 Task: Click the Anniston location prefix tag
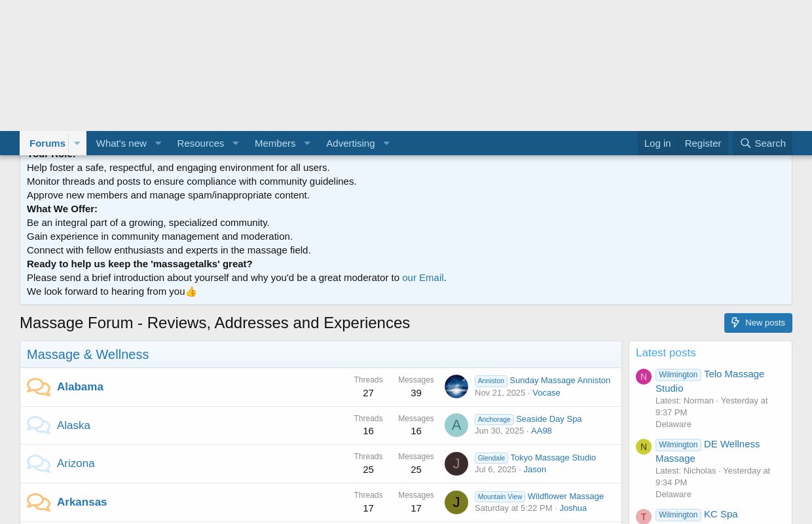tap(490, 381)
